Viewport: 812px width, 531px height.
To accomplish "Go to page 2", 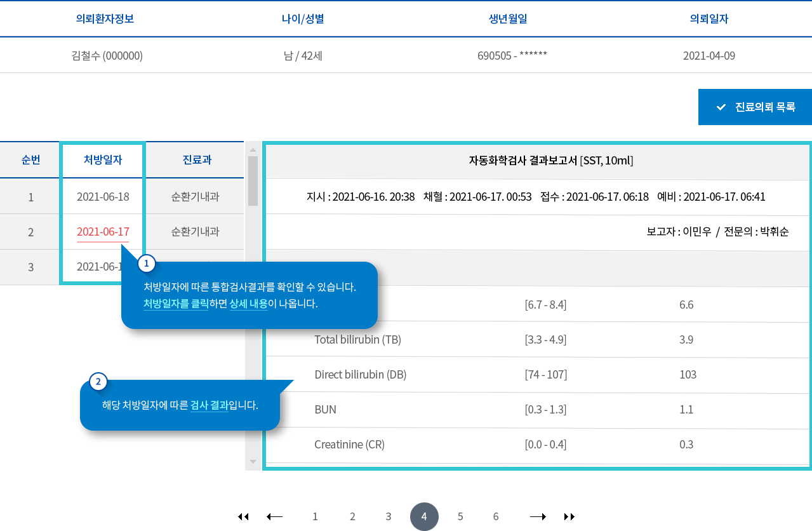I will point(352,516).
